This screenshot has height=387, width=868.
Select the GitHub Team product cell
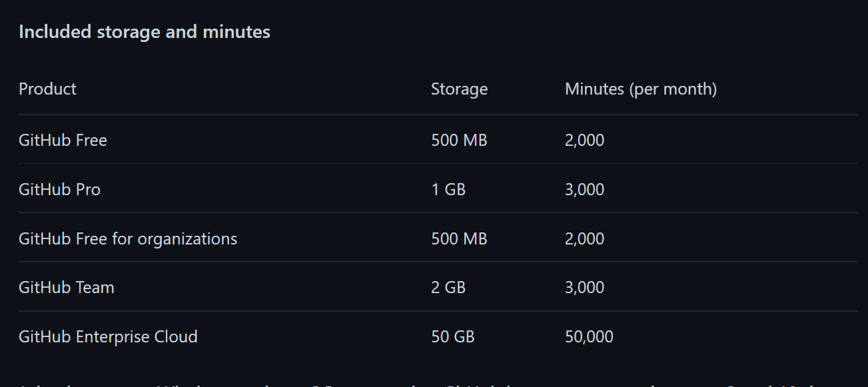pos(66,288)
